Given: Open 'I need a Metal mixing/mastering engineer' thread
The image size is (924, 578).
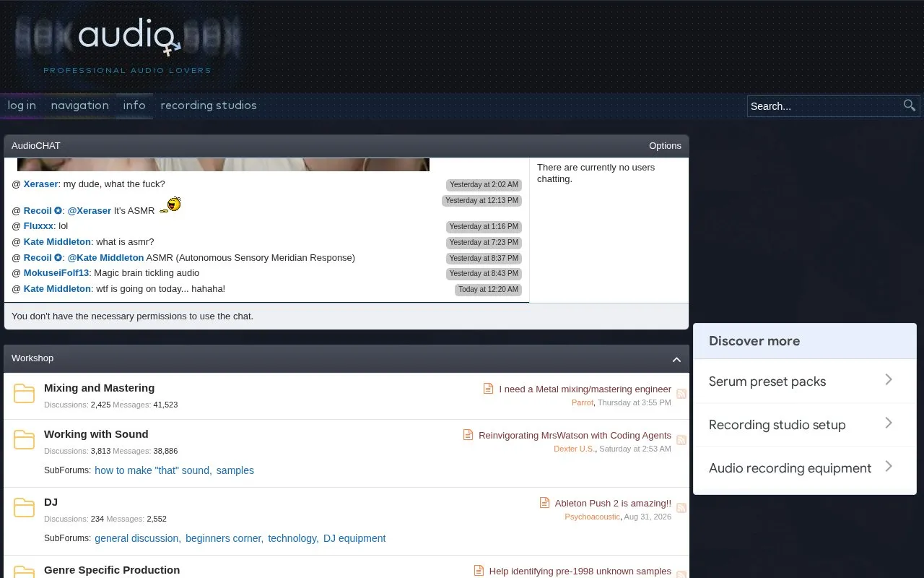Looking at the screenshot, I should coord(585,389).
